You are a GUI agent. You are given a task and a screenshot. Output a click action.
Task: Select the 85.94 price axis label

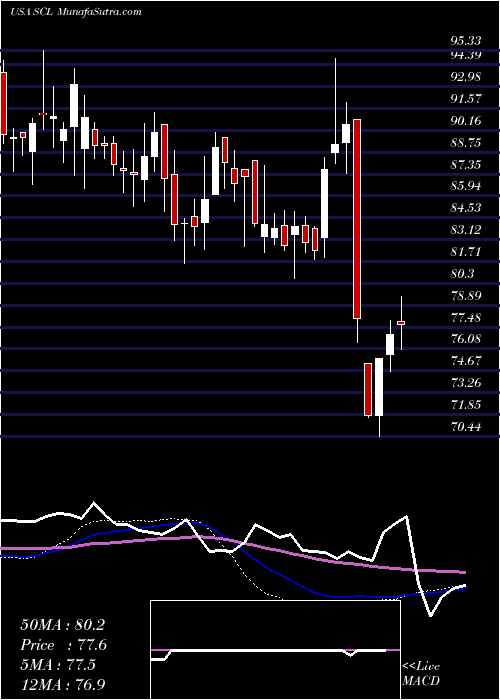pos(466,186)
